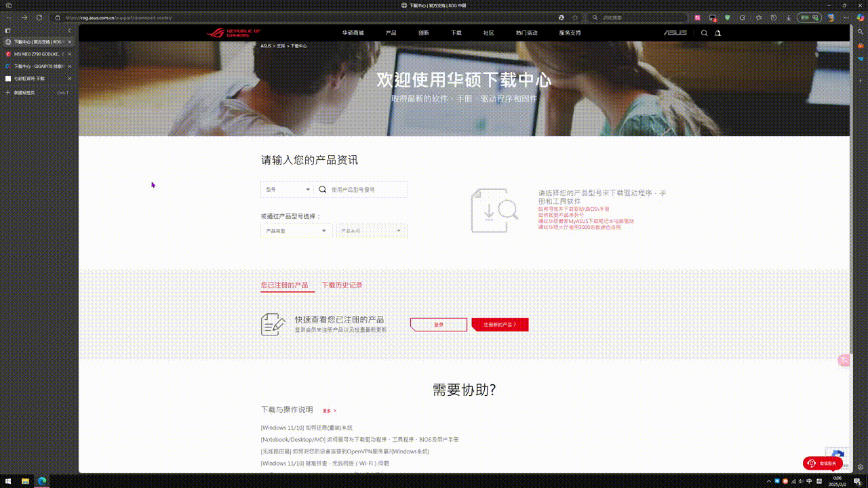
Task: Click the notification bell icon in ROG header
Action: click(718, 33)
